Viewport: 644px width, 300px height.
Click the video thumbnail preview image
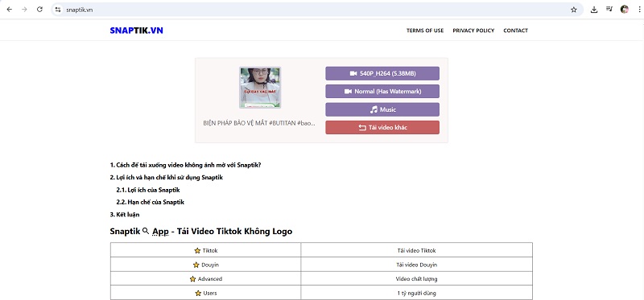coord(260,88)
